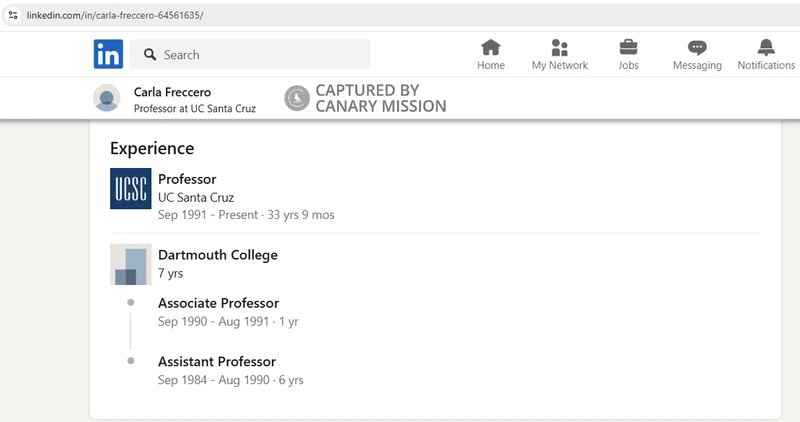
Task: Open the Notifications bell icon
Action: coord(766,47)
